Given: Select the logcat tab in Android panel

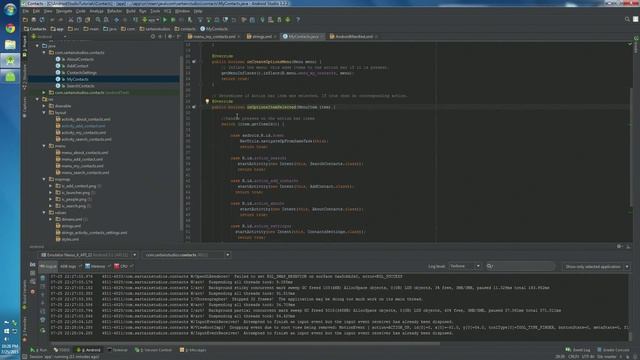Looking at the screenshot, I should tap(48, 267).
